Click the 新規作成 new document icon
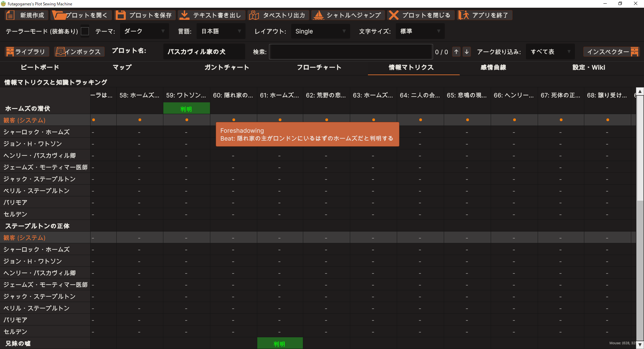This screenshot has height=349, width=644. 10,15
